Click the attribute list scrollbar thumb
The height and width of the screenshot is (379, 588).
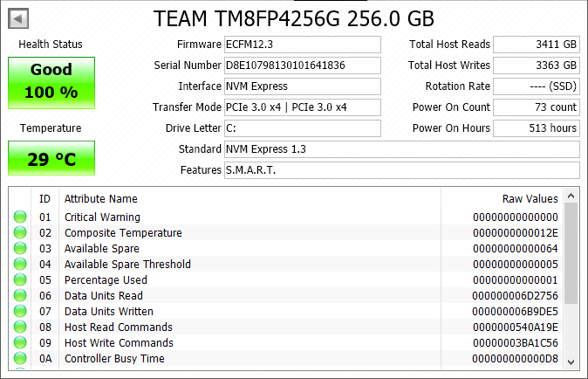[571, 253]
